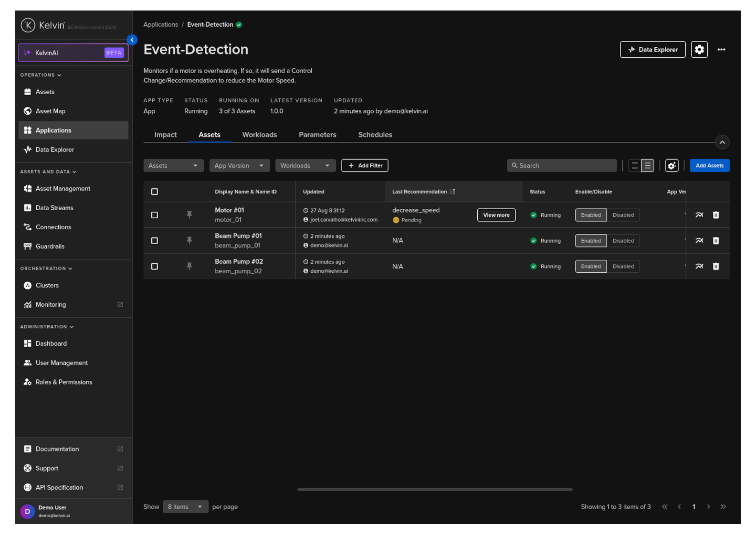Open the Assets filter dropdown
The width and height of the screenshot is (756, 535).
[x=174, y=166]
